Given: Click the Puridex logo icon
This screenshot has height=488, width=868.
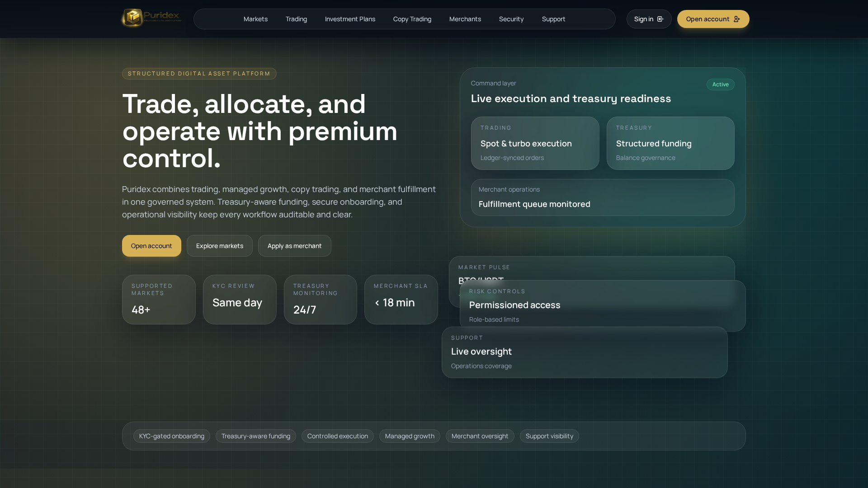Looking at the screenshot, I should pyautogui.click(x=132, y=19).
